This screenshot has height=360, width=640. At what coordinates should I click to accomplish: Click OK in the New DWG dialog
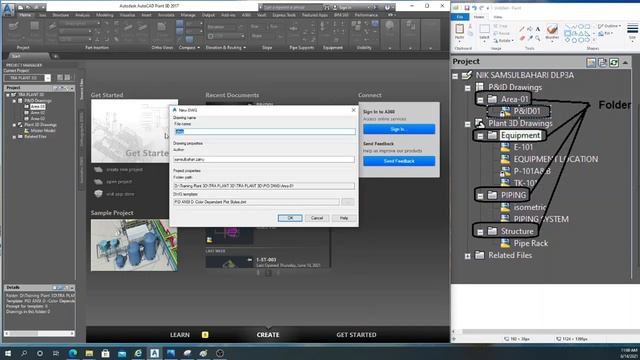pos(290,218)
